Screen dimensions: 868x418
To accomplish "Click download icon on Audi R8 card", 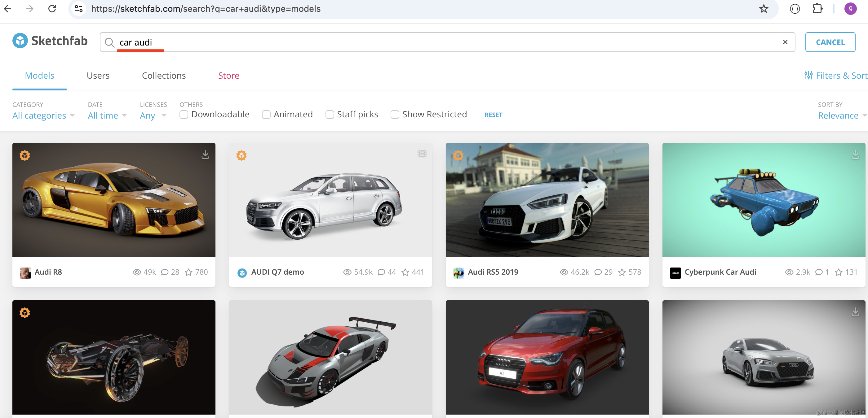I will click(x=205, y=155).
